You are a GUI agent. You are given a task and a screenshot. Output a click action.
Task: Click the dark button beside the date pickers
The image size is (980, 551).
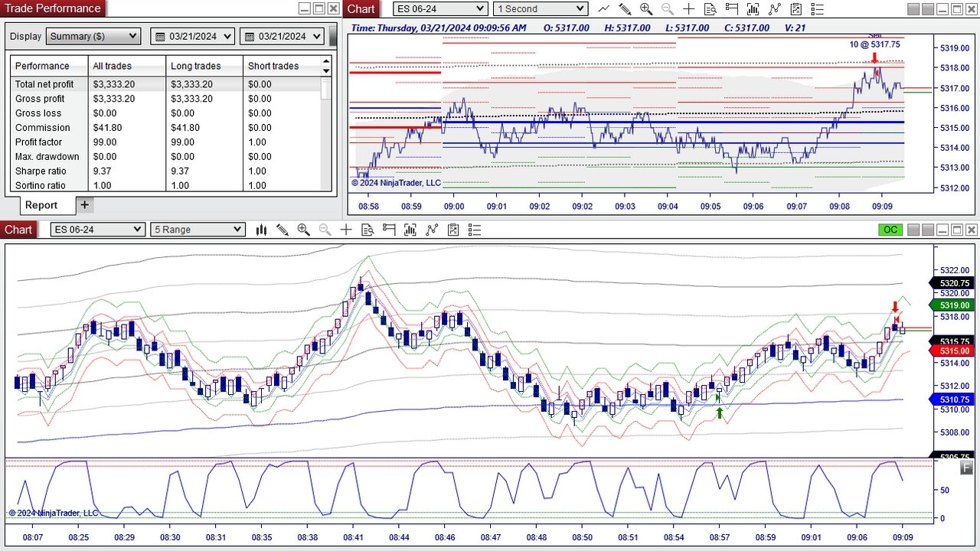332,36
